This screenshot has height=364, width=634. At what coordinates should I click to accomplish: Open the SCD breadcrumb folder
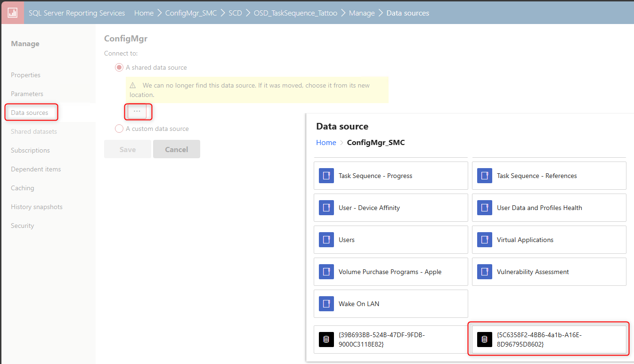pos(235,13)
